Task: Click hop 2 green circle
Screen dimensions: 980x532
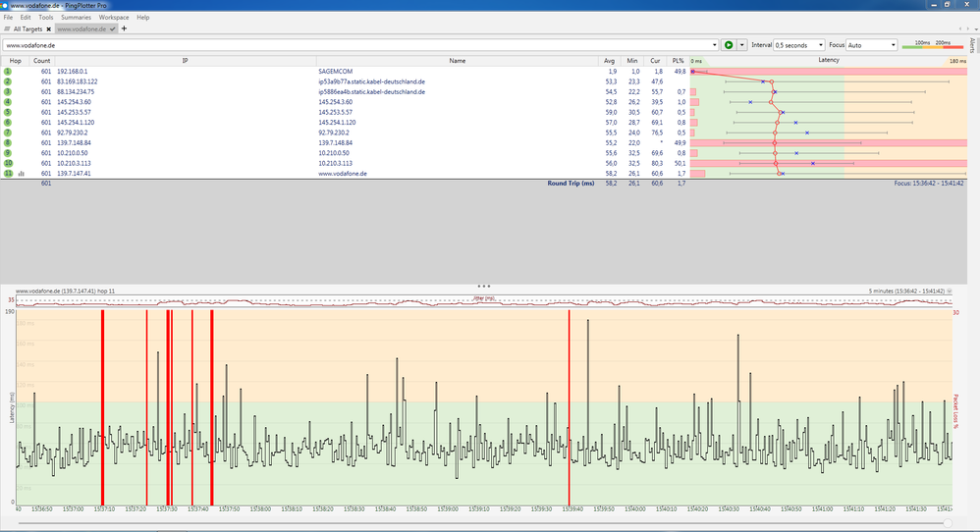Action: pyautogui.click(x=8, y=81)
